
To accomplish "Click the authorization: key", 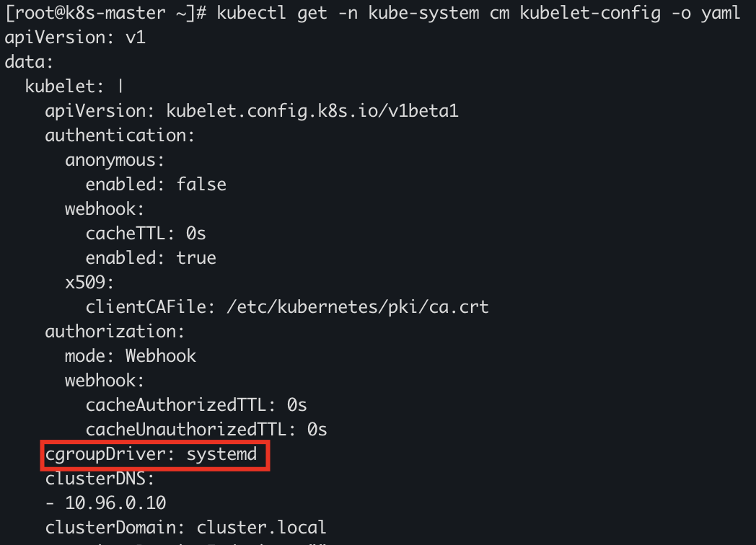I will click(115, 332).
